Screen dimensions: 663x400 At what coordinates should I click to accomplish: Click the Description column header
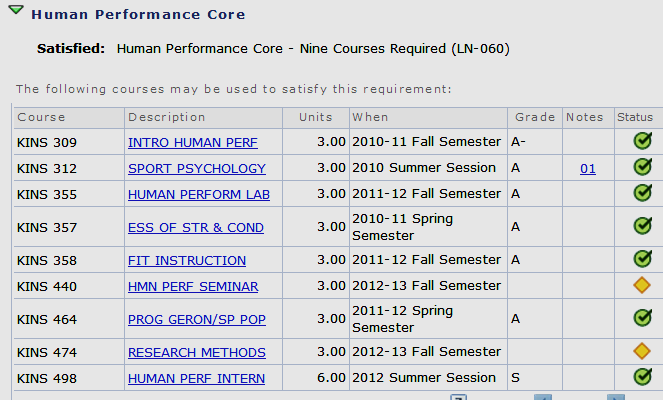[167, 117]
